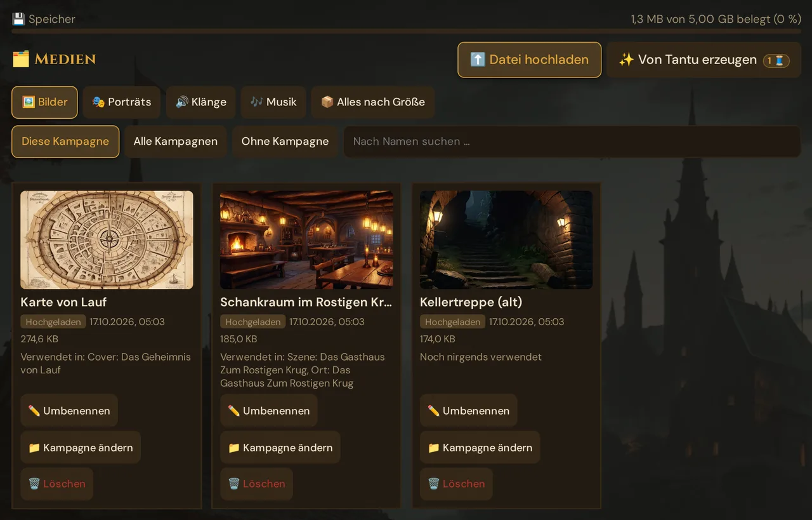
Task: Click the folder icon on Schankraum card
Action: [234, 448]
